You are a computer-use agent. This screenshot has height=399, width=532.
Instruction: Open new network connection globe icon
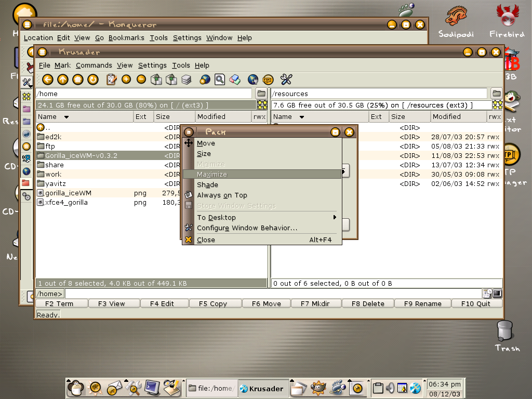205,79
